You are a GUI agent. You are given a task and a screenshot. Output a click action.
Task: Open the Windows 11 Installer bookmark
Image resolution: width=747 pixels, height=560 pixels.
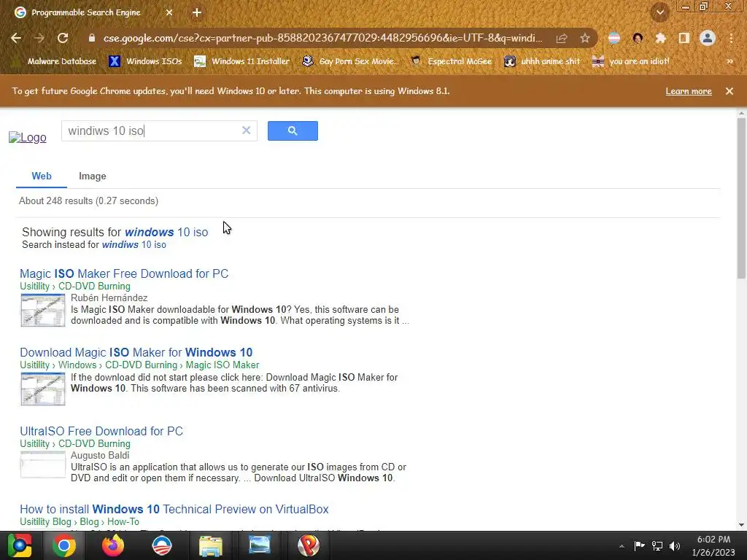242,61
